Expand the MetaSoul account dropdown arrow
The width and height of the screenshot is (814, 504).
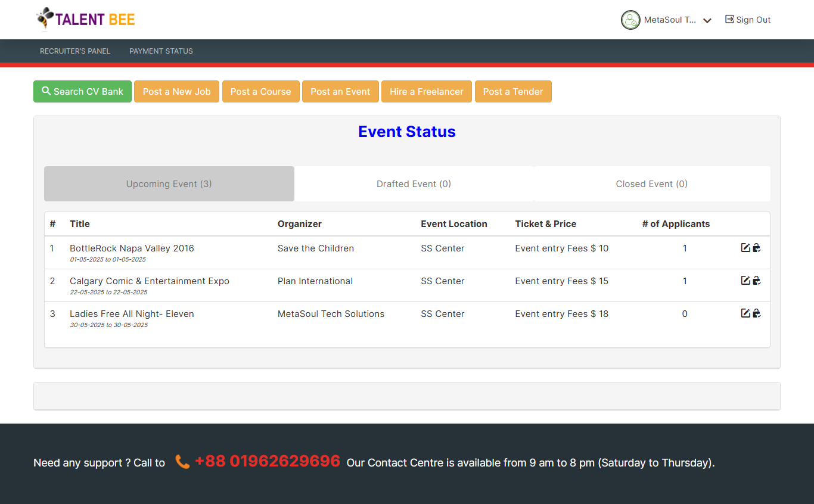pyautogui.click(x=707, y=20)
